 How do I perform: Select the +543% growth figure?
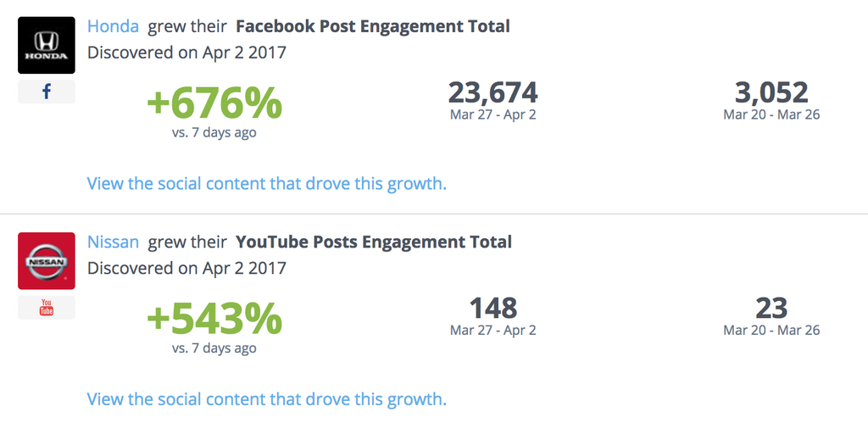click(214, 320)
